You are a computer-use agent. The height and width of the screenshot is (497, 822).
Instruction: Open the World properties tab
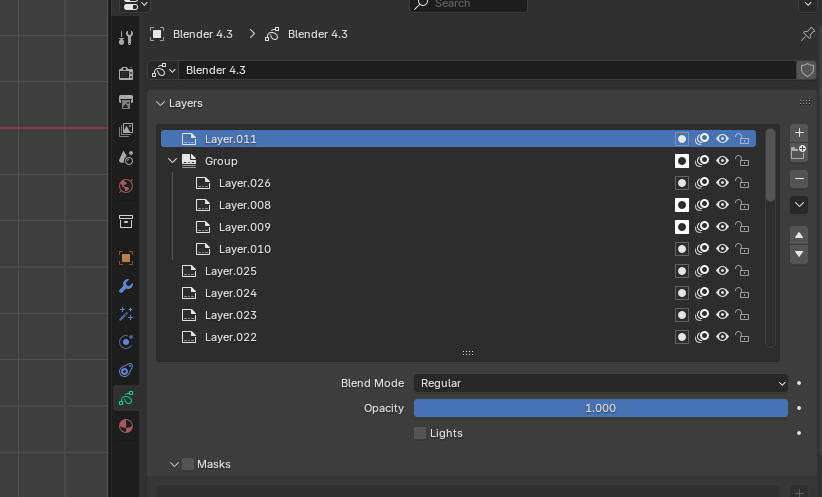tap(126, 186)
